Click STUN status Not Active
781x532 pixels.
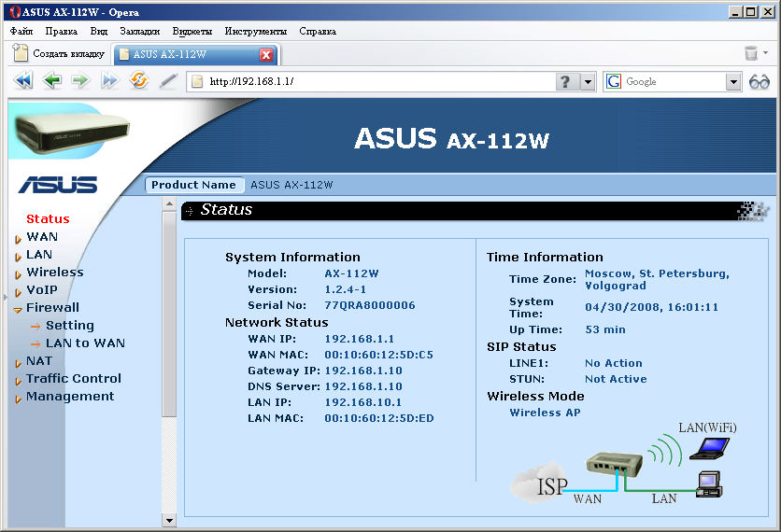(616, 379)
